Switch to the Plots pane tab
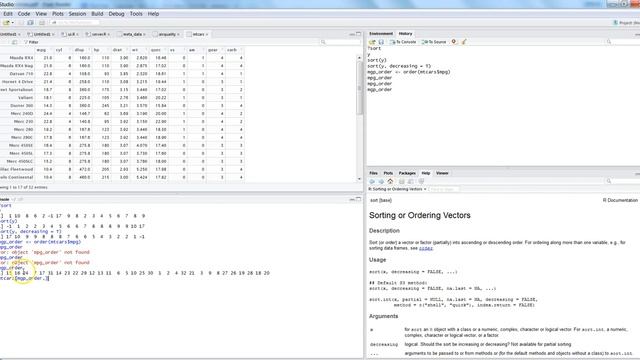 [x=388, y=173]
